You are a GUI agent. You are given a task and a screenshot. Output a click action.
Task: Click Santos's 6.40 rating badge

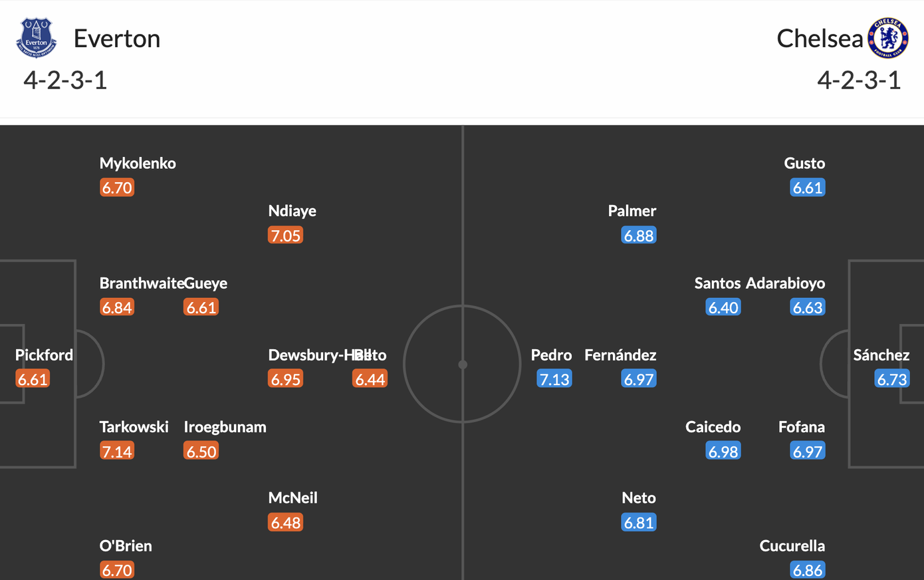pos(723,307)
